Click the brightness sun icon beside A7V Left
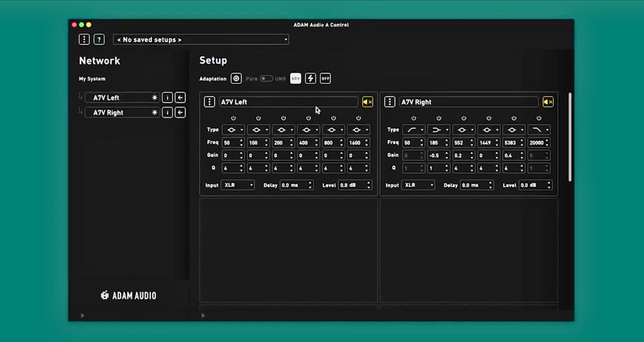Screen dimensions: 644x342 (155, 97)
